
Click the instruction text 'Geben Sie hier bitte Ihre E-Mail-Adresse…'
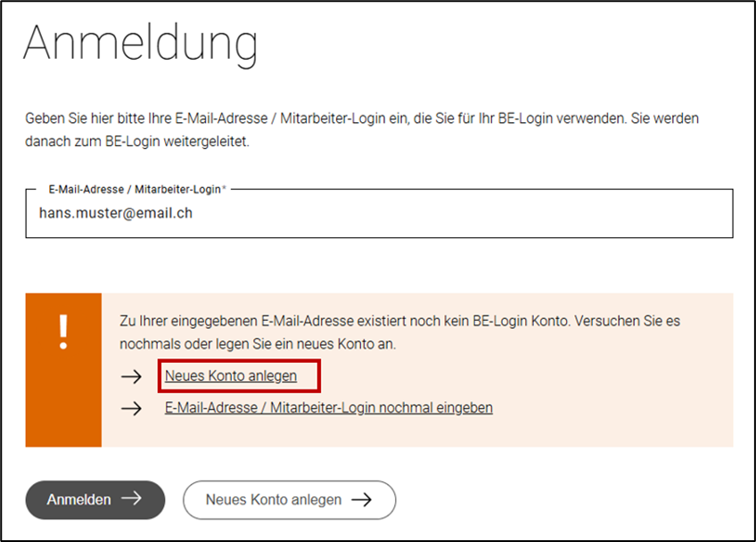(362, 130)
